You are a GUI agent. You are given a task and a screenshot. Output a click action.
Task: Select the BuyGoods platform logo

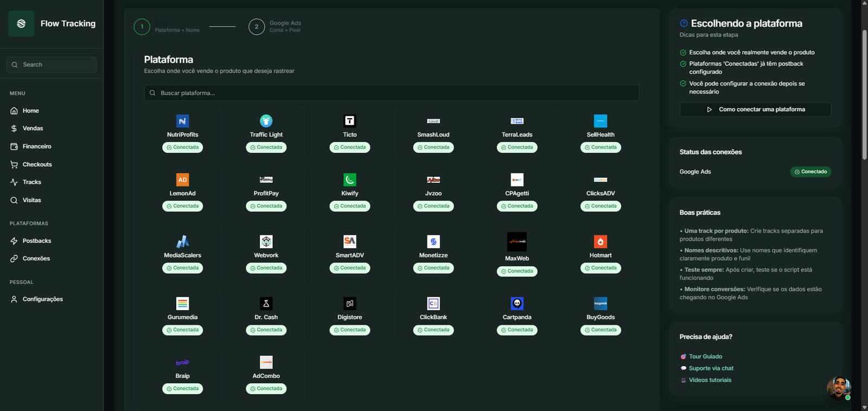click(601, 303)
